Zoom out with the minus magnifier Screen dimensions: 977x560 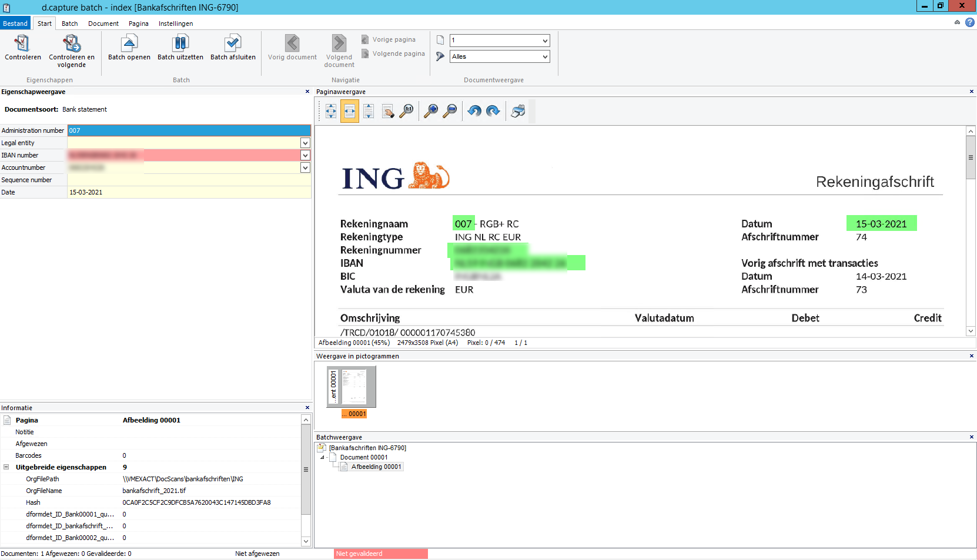[450, 111]
